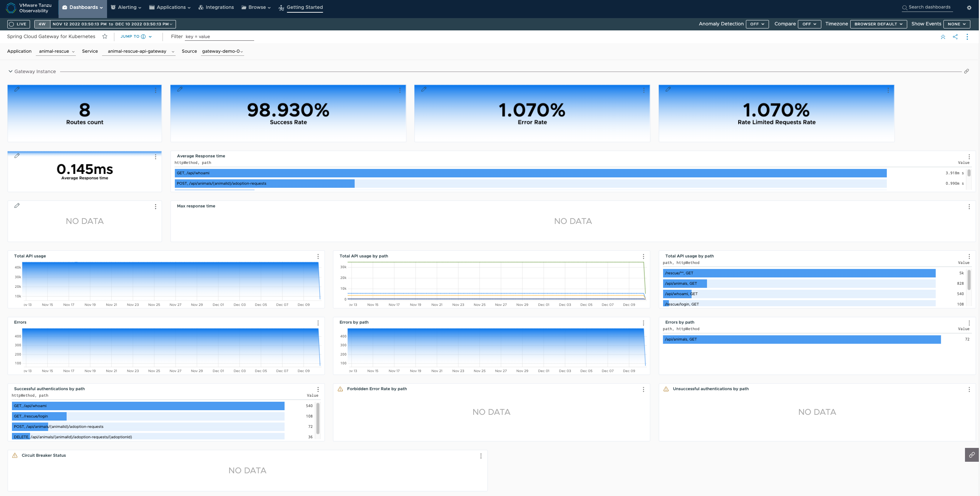
Task: Click DELETE adoption-requests authentication row
Action: (148, 437)
